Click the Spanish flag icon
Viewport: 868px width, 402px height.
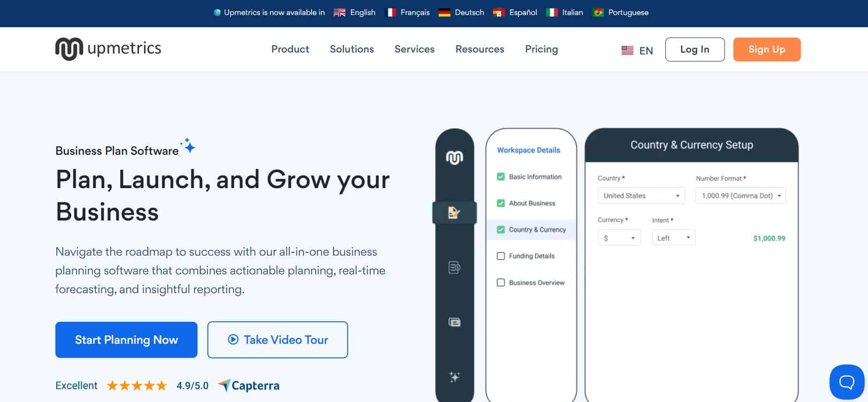point(499,13)
